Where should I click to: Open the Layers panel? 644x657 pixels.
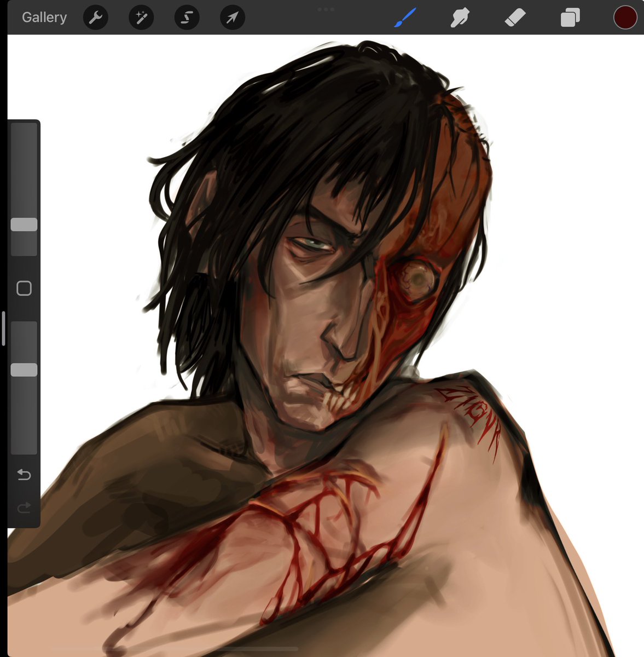(x=570, y=18)
